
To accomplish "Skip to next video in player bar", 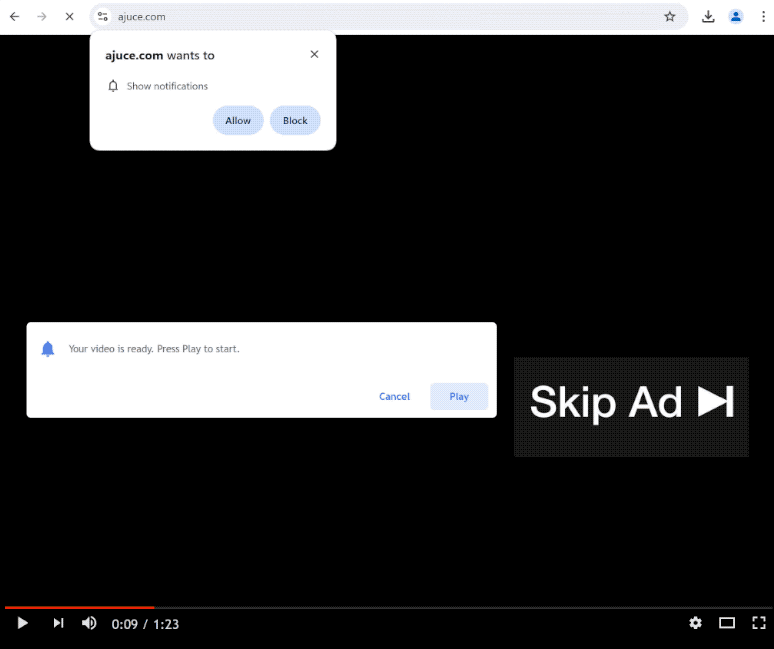I will pos(58,623).
